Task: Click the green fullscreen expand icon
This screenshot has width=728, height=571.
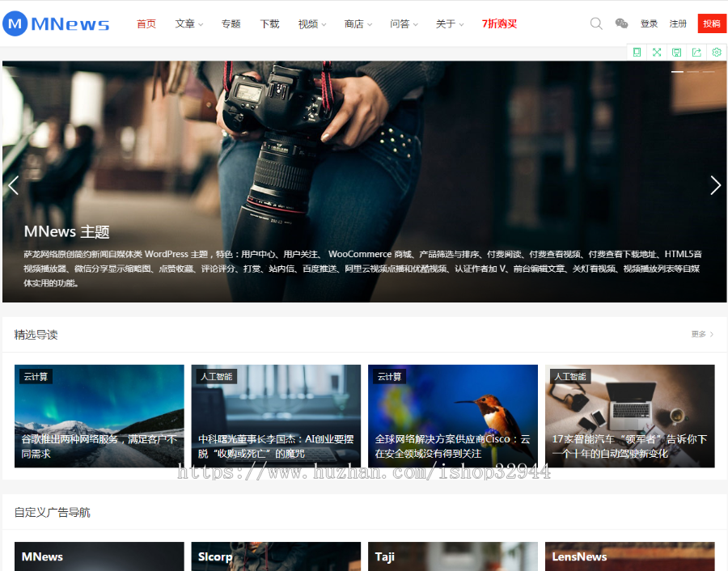Action: click(x=657, y=51)
